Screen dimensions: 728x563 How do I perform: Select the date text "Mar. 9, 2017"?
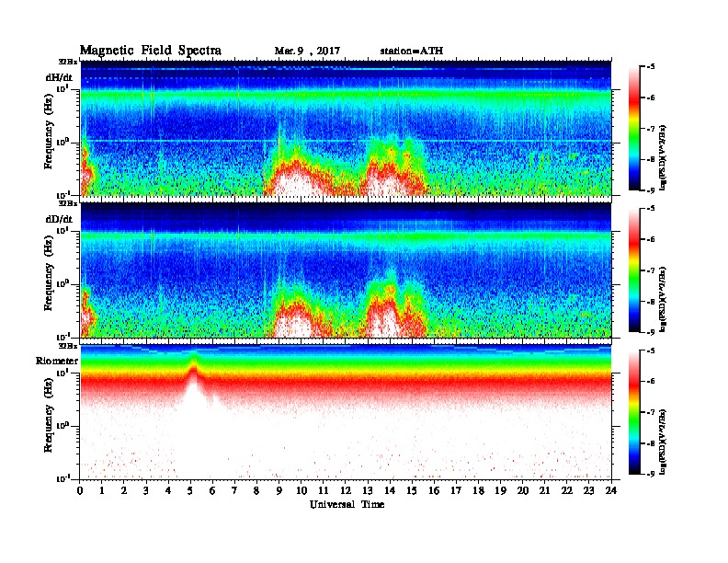[307, 52]
